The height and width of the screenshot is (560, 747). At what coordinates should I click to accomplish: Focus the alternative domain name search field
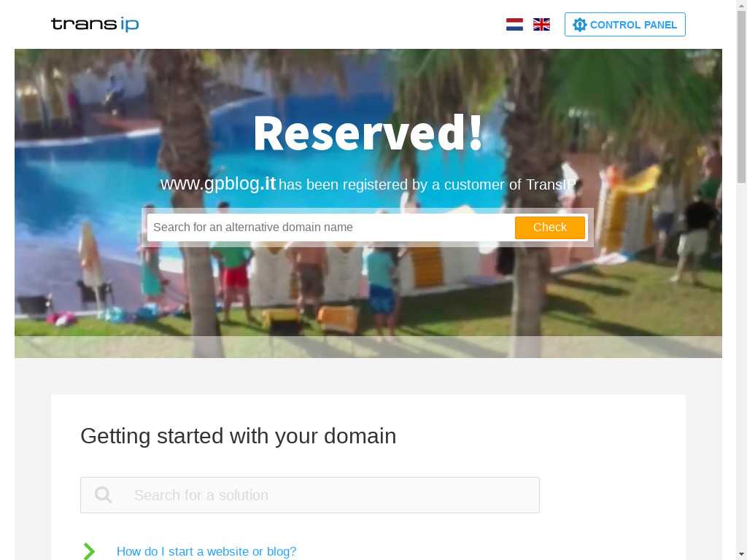(x=330, y=227)
